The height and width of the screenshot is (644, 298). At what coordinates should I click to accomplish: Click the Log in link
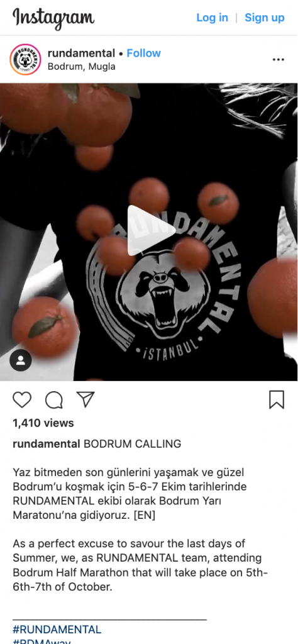coord(212,18)
